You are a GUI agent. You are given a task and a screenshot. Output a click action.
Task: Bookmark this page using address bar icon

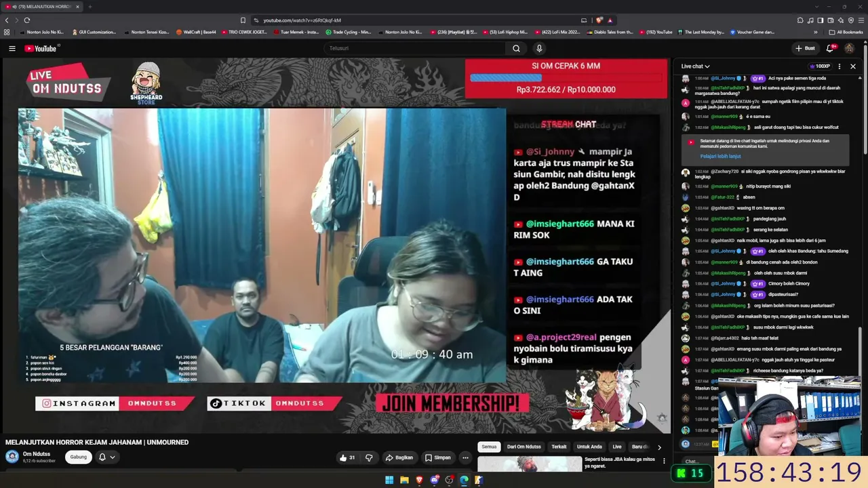pyautogui.click(x=243, y=20)
